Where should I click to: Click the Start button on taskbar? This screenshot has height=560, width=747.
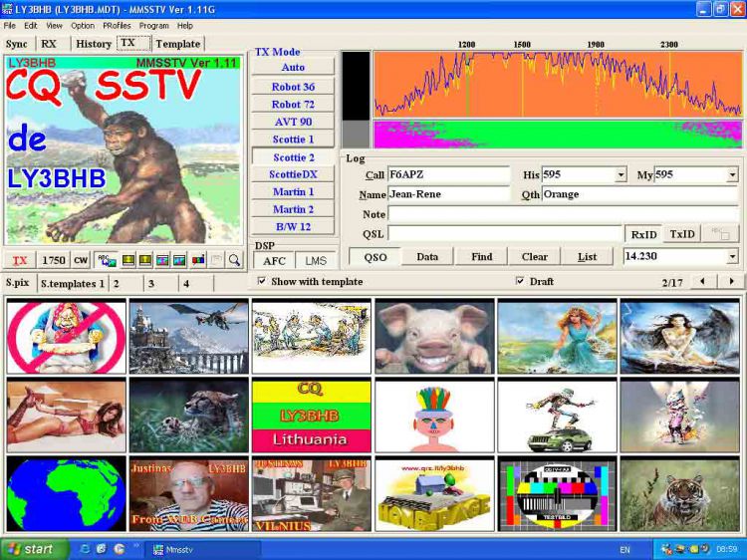[x=33, y=549]
